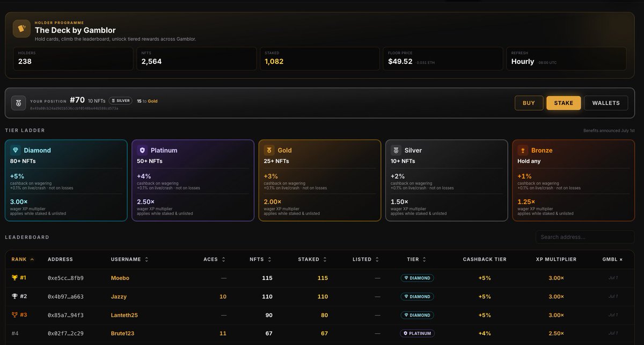The height and width of the screenshot is (345, 644).
Task: Click the Platinum tier shield icon
Action: point(142,150)
